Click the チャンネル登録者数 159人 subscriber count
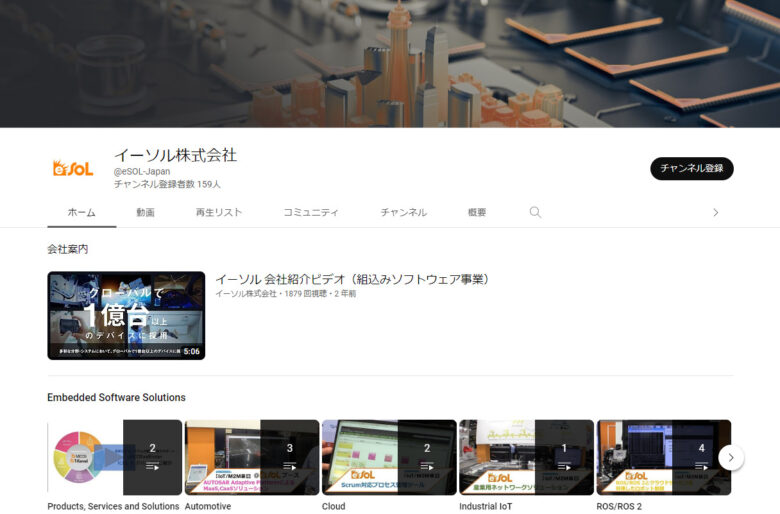Viewport: 780px width, 514px height. [x=167, y=184]
